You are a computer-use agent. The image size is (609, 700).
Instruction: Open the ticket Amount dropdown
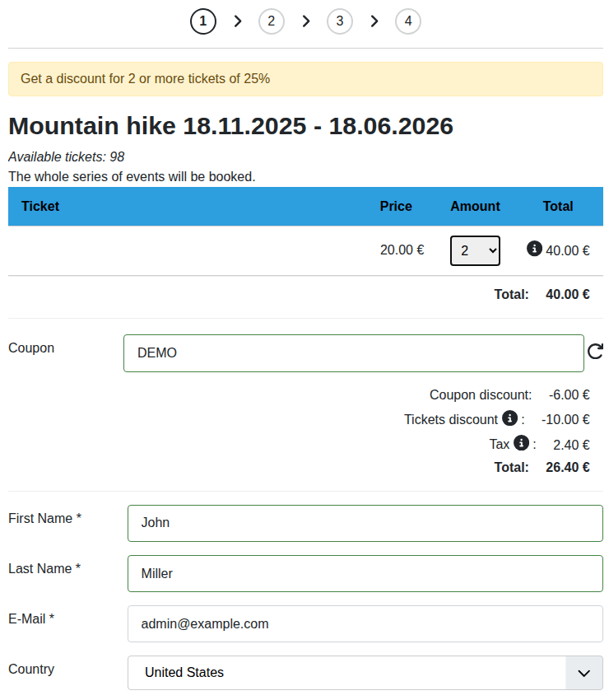pyautogui.click(x=475, y=250)
